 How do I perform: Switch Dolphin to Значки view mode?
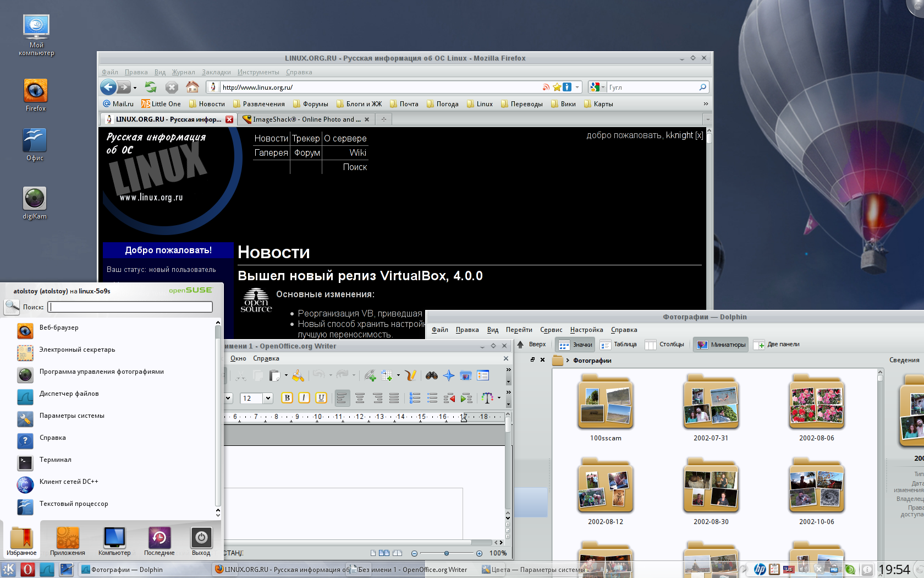(575, 345)
